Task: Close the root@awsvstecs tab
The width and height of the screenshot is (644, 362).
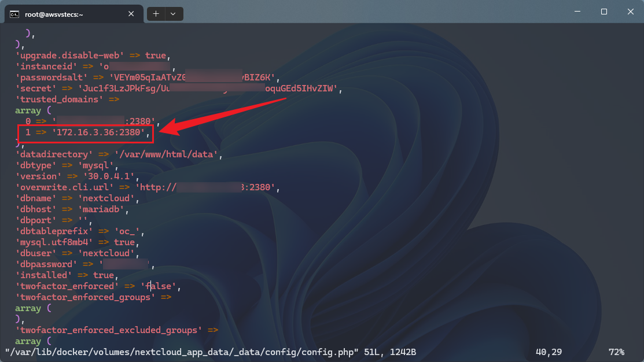Action: (x=131, y=14)
